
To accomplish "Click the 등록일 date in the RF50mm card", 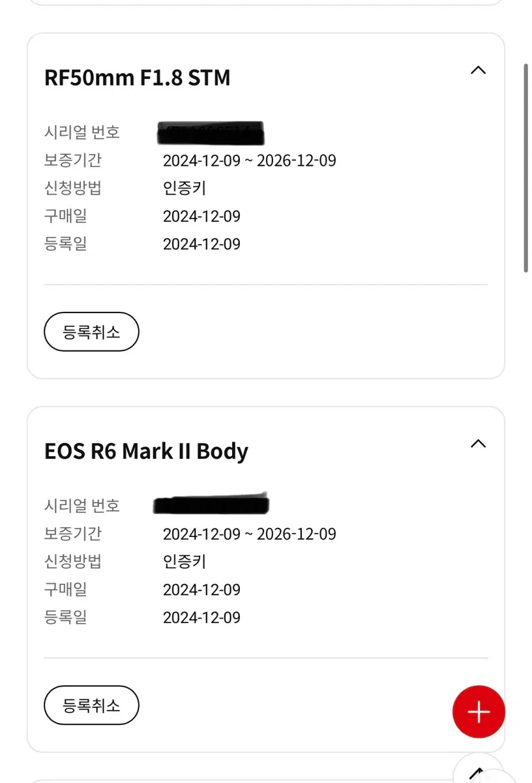I will (x=201, y=244).
